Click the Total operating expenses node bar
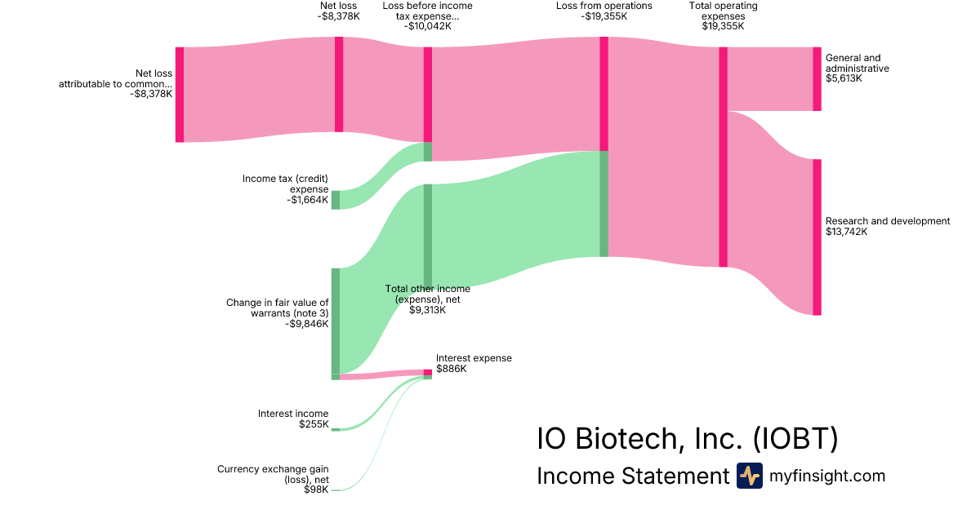 pyautogui.click(x=723, y=157)
